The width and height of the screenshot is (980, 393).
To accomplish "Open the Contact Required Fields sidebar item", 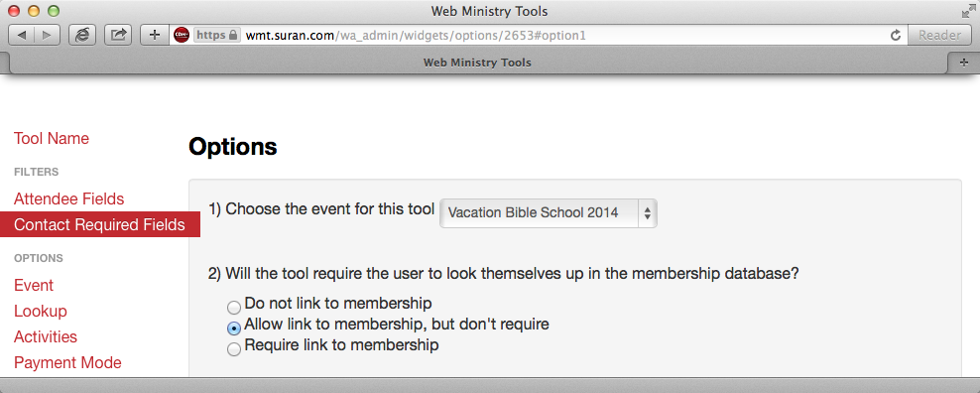I will [x=99, y=224].
